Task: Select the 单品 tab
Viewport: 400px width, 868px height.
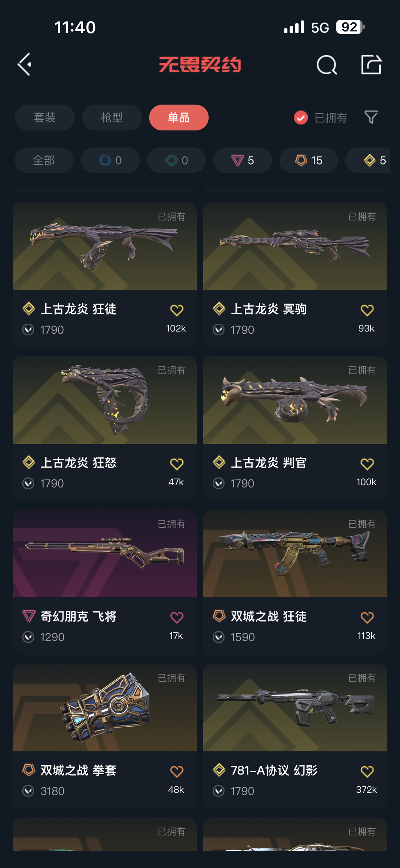Action: [179, 118]
